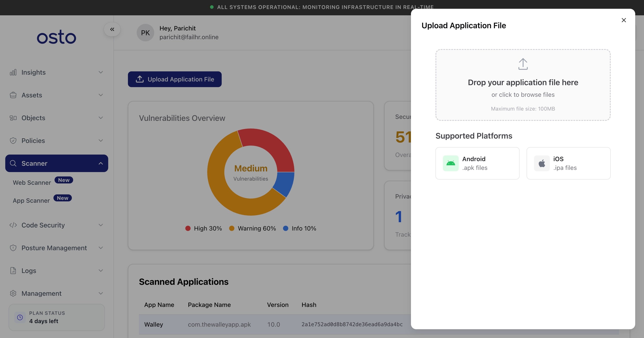
Task: Click the upload arrow icon in drop zone
Action: point(523,64)
